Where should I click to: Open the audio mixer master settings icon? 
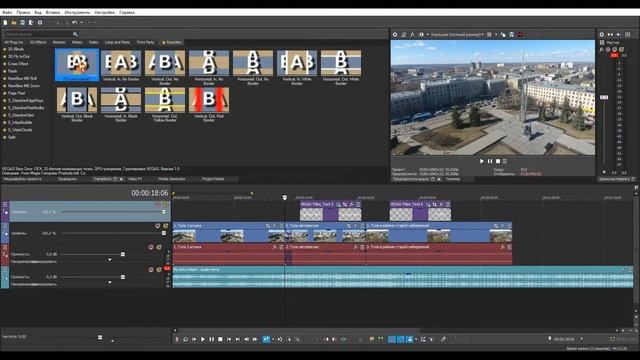click(602, 35)
